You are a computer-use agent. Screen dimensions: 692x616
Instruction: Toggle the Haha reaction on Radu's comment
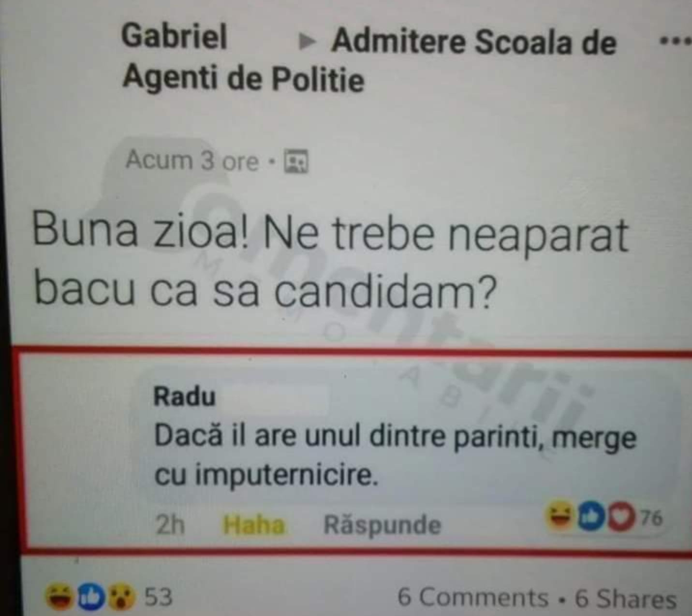point(253,525)
